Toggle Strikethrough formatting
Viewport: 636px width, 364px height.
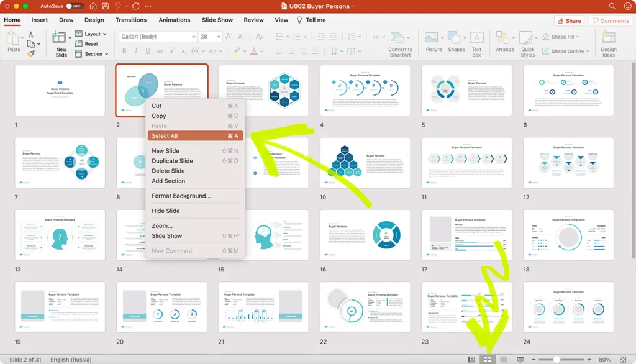pos(160,51)
